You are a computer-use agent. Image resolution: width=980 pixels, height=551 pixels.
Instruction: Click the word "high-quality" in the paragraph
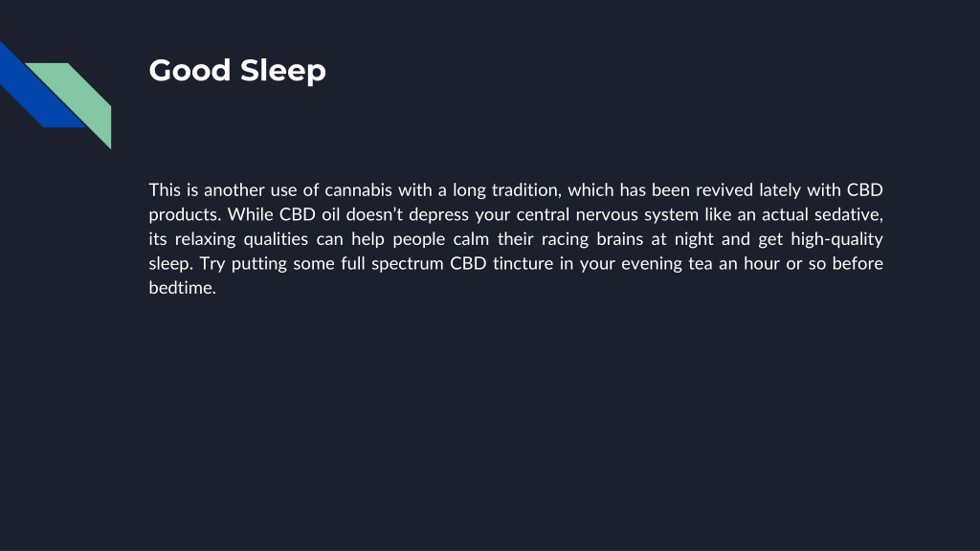(836, 239)
